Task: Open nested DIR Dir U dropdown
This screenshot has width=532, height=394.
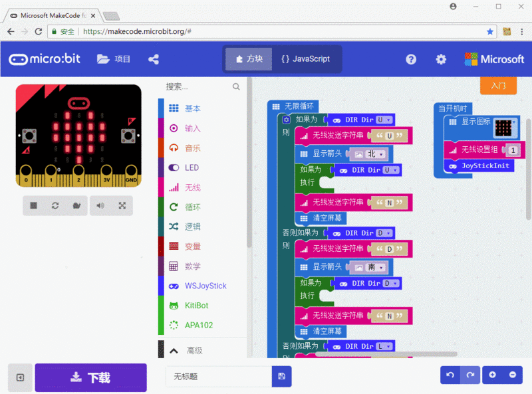Action: click(x=391, y=170)
